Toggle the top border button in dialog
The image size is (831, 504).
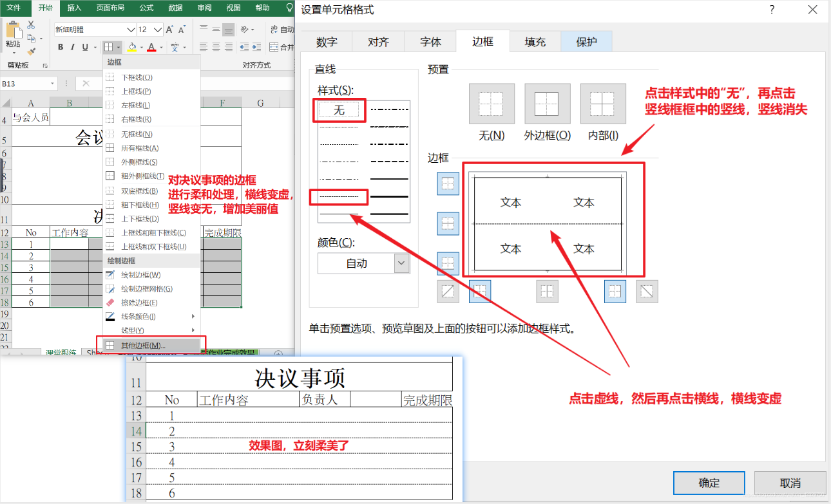[x=448, y=184]
